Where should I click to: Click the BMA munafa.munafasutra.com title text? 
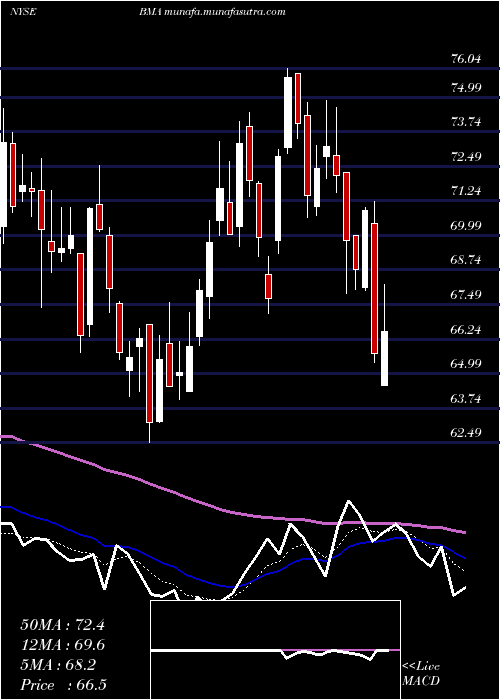click(212, 12)
